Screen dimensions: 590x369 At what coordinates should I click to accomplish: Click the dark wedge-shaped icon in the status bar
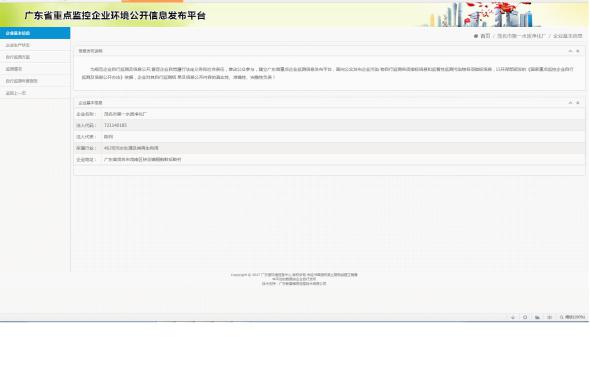(x=537, y=317)
